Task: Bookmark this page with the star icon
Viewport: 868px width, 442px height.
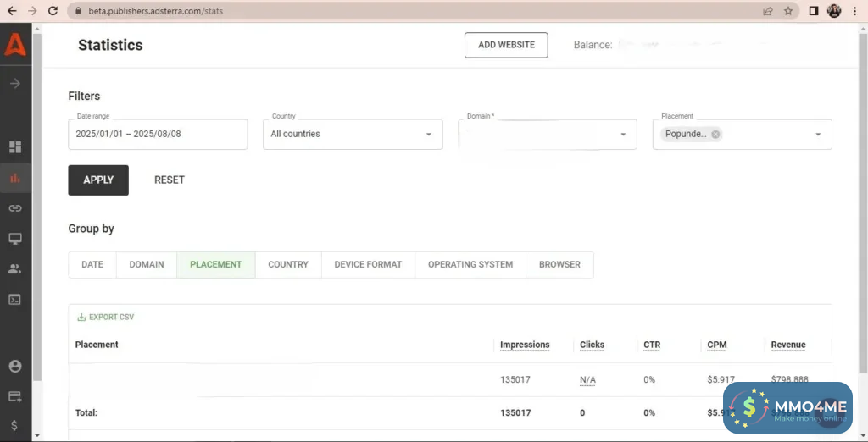Action: [788, 10]
